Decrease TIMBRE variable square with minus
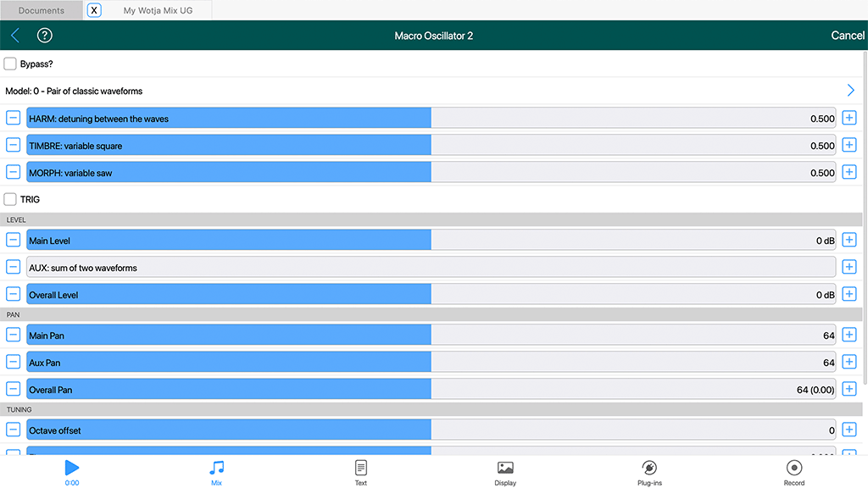The width and height of the screenshot is (868, 488). click(14, 146)
